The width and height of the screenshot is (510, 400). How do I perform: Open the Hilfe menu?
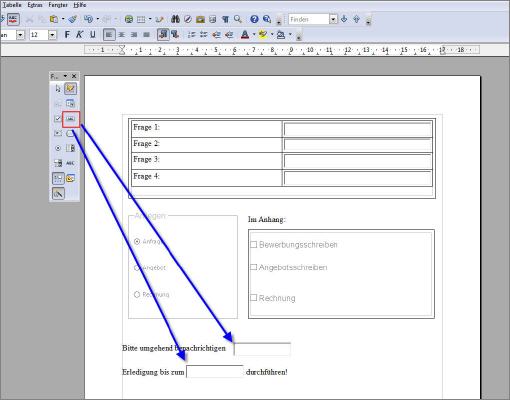pos(80,5)
